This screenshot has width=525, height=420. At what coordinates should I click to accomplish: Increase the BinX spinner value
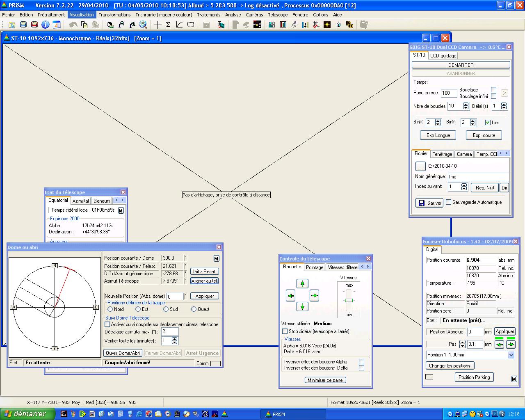coord(438,121)
